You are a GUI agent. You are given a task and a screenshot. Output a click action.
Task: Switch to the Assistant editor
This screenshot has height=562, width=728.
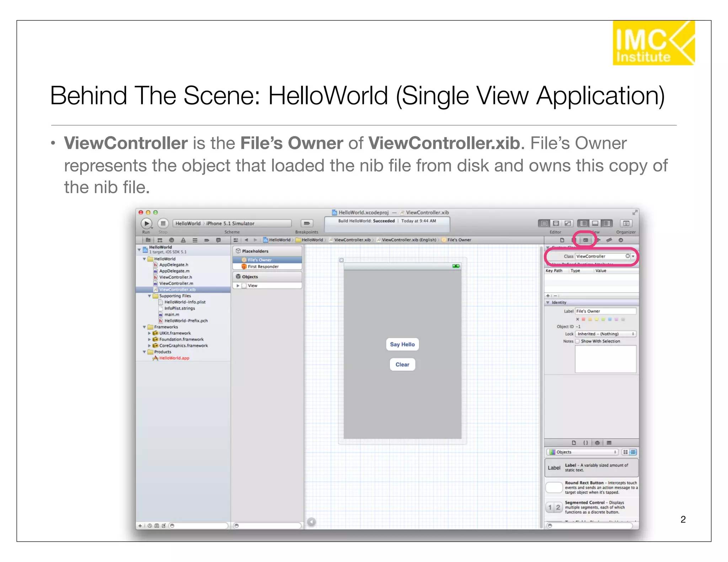(556, 223)
